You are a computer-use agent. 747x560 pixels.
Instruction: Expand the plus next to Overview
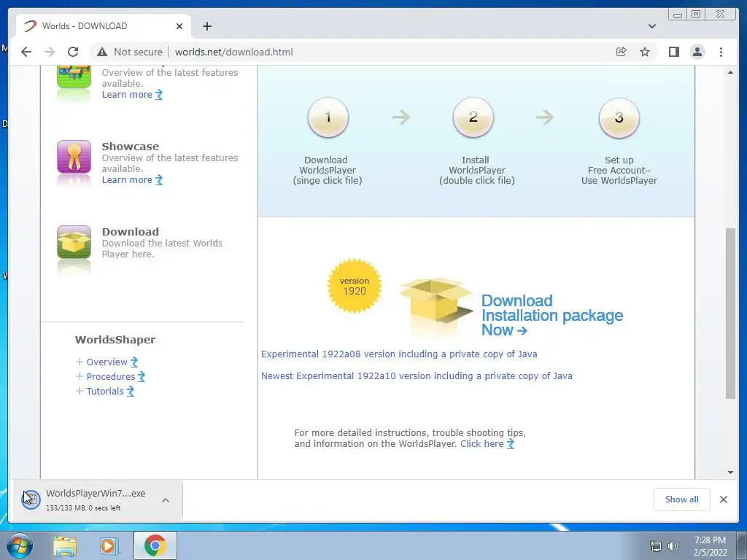click(79, 362)
